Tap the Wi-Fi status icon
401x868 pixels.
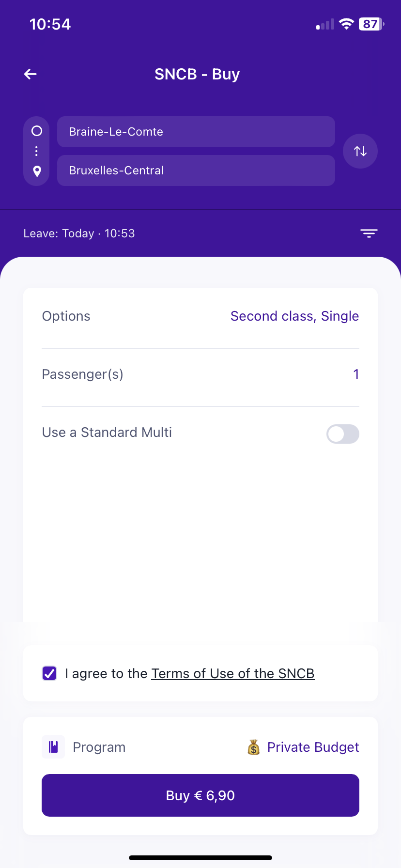346,24
